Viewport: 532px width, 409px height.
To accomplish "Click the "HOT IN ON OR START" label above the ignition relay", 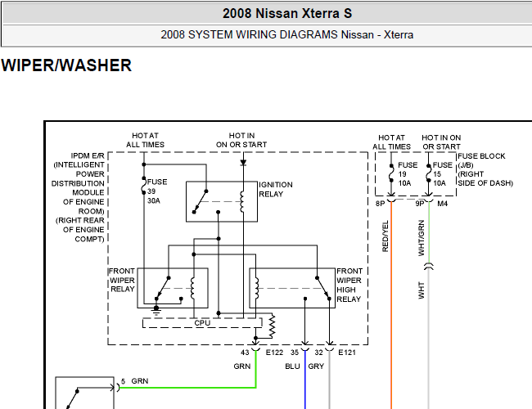I will pos(241,140).
